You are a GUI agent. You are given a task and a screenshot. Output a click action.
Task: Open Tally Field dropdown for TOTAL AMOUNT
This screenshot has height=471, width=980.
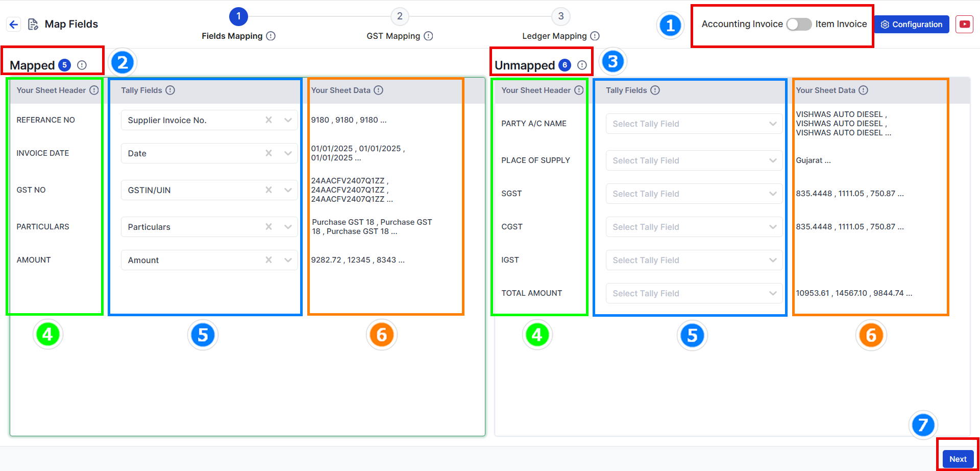coord(694,293)
